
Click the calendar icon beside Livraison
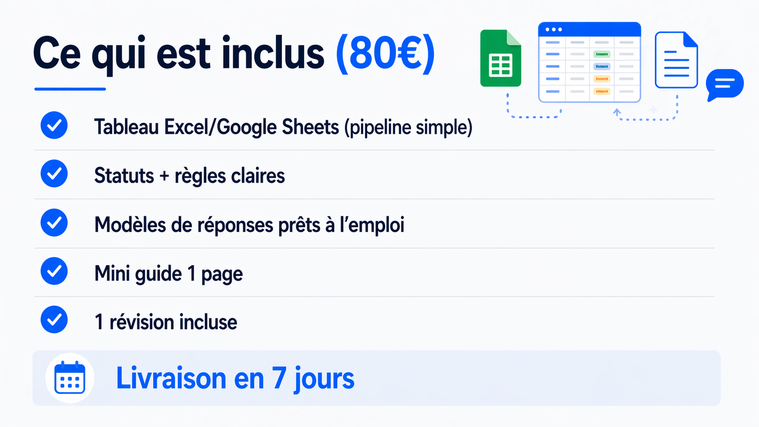(x=69, y=379)
